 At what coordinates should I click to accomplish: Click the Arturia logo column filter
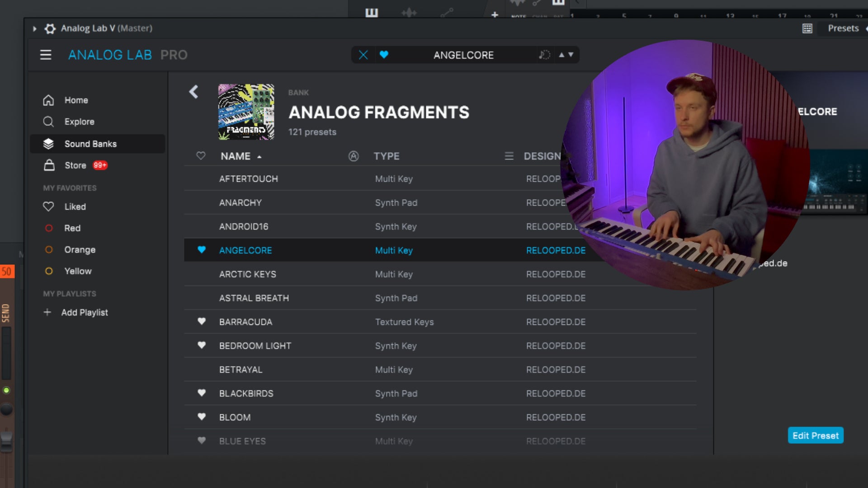353,156
